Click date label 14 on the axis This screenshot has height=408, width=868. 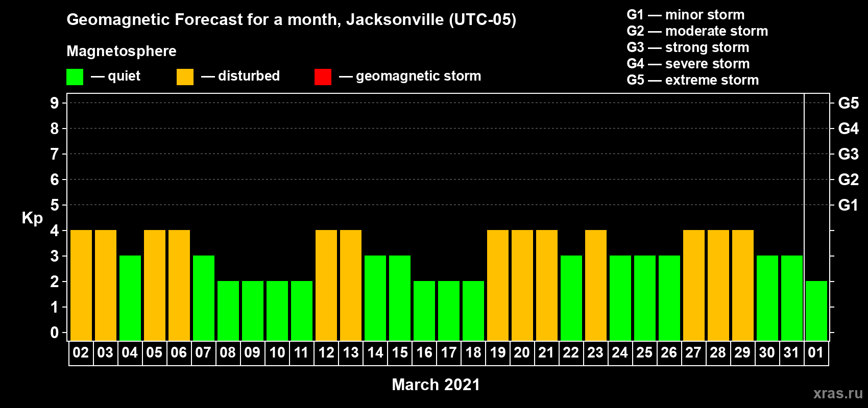tap(375, 353)
